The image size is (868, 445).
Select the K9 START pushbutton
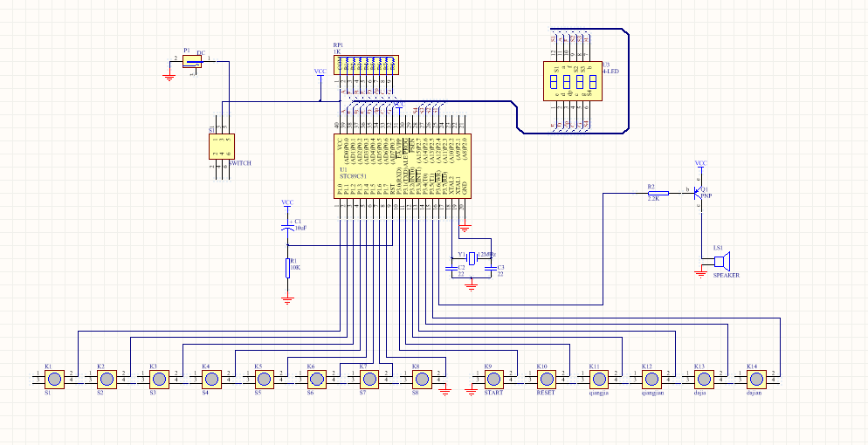click(x=494, y=380)
